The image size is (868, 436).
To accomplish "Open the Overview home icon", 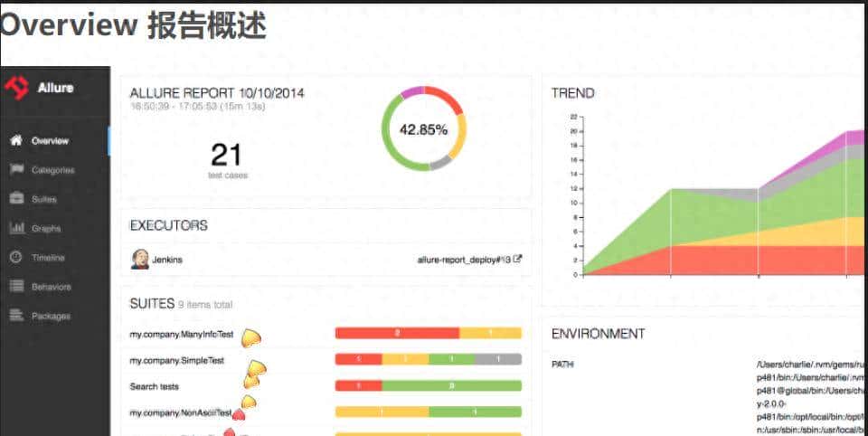I will (16, 140).
